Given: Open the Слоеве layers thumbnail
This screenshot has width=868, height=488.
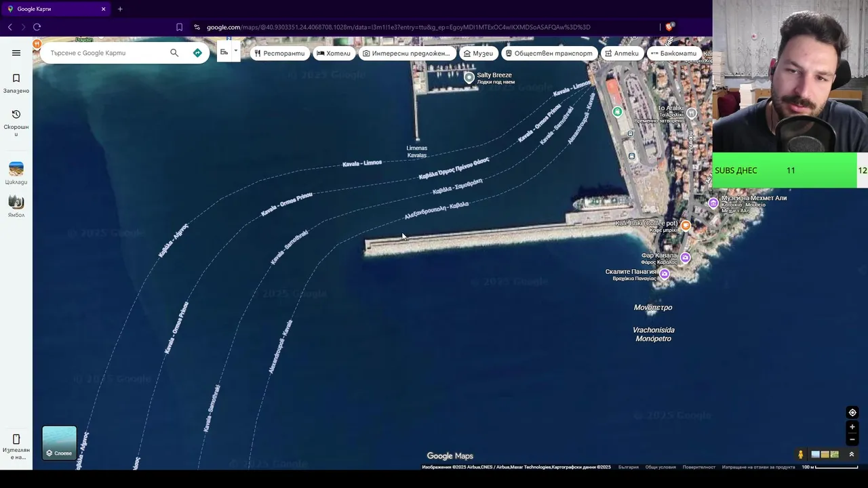Looking at the screenshot, I should pyautogui.click(x=60, y=443).
